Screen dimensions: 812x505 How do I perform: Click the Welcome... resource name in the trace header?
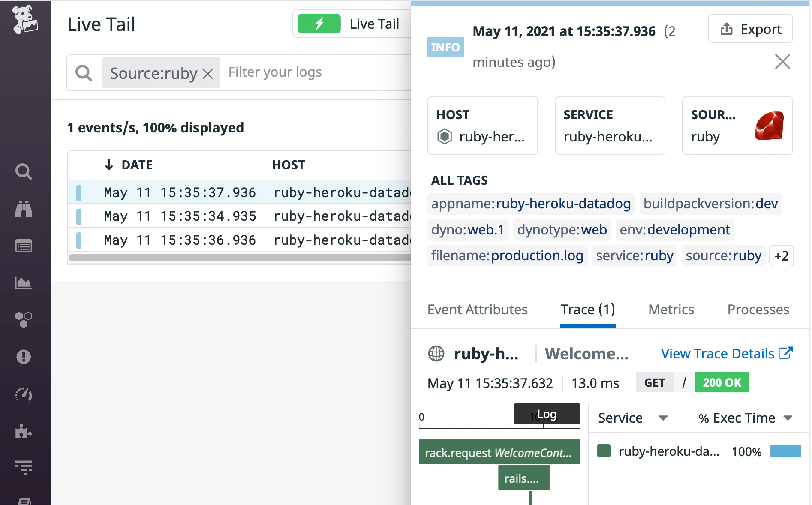click(586, 354)
